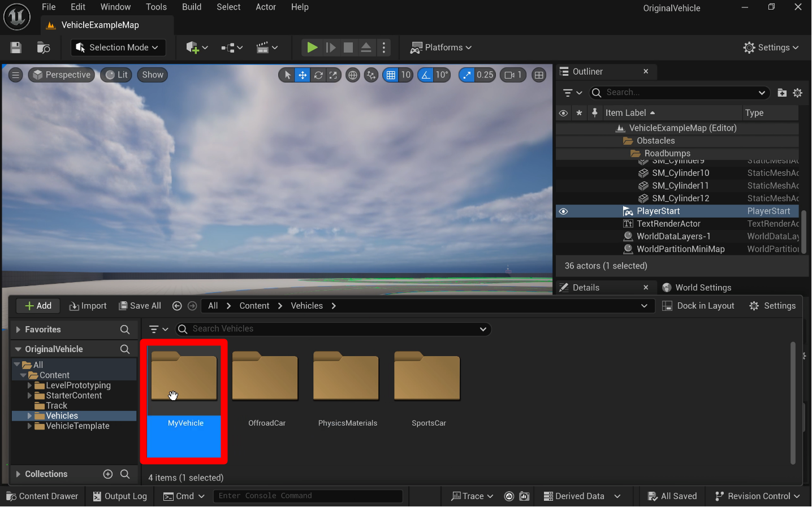Toggle rotation angle snapping
Screen dimensions: 812x507
point(426,75)
